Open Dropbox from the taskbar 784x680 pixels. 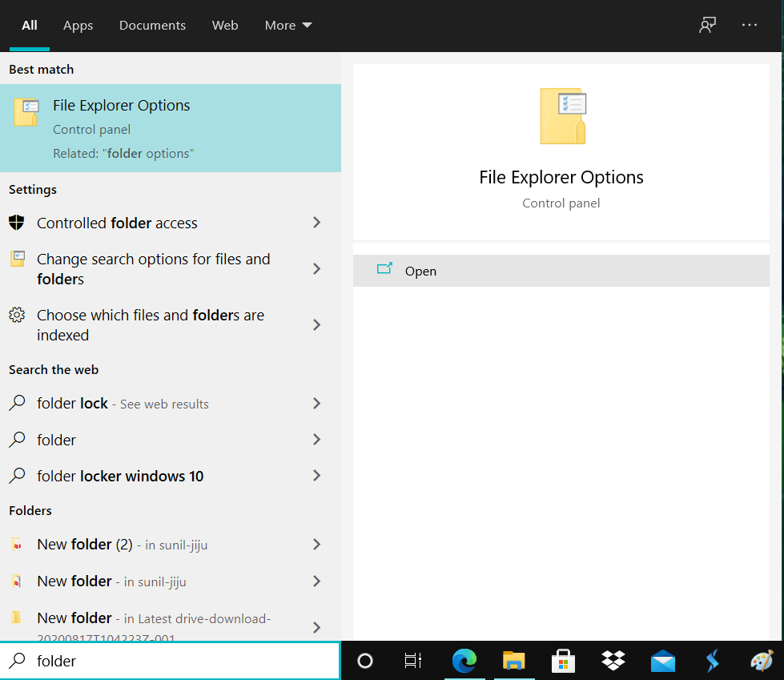[613, 662]
